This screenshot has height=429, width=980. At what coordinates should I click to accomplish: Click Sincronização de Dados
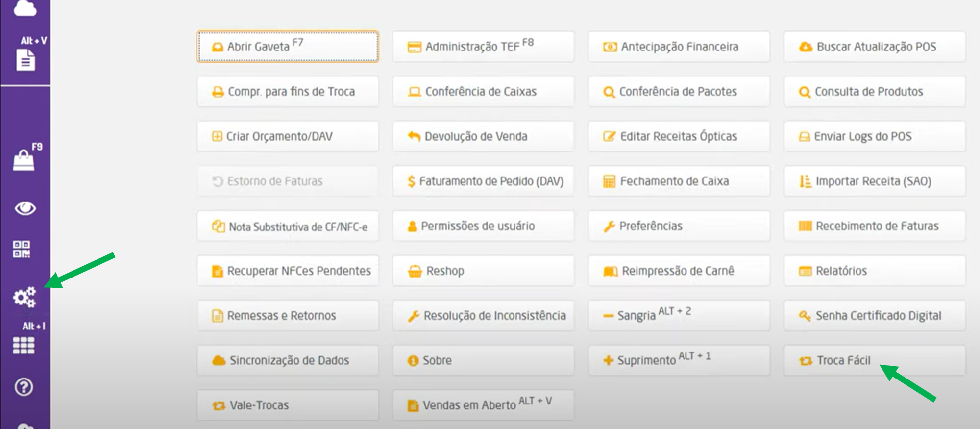(x=288, y=360)
